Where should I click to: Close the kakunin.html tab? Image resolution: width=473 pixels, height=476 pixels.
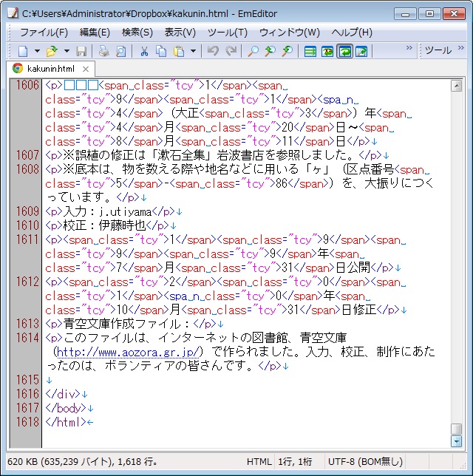coord(86,69)
